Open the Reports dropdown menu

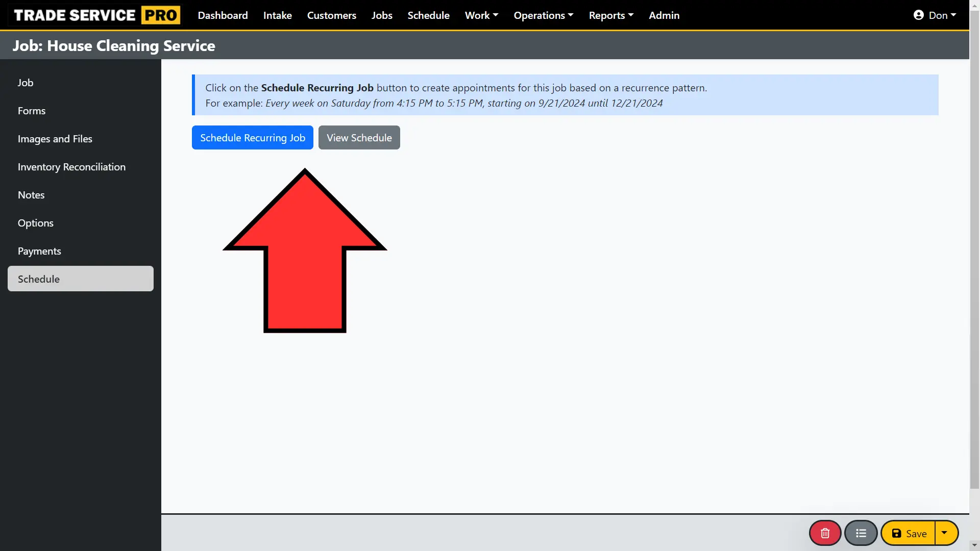coord(611,15)
